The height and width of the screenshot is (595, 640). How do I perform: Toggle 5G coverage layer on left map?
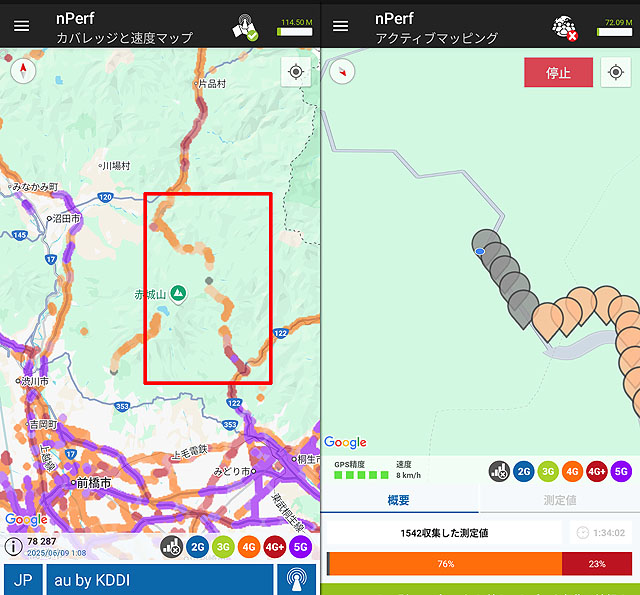point(300,547)
